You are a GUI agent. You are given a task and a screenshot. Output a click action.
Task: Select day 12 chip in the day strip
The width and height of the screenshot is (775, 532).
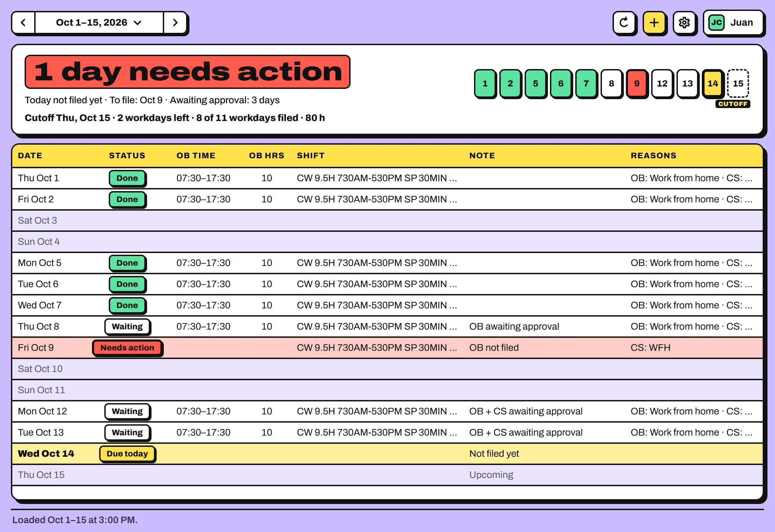tap(662, 83)
